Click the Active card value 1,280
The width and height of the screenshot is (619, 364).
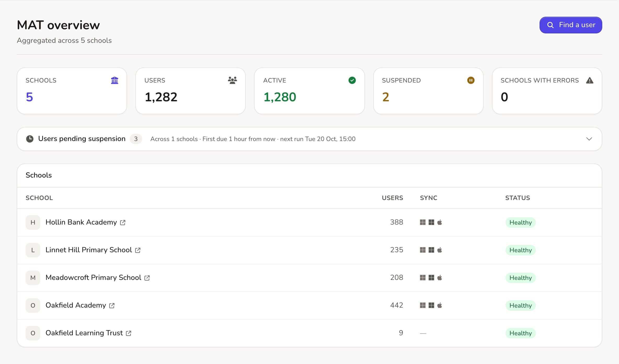280,97
